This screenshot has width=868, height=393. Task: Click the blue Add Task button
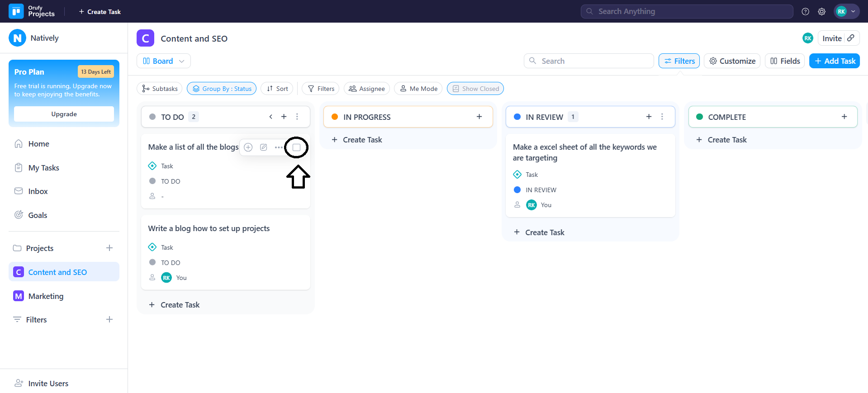[x=834, y=61]
